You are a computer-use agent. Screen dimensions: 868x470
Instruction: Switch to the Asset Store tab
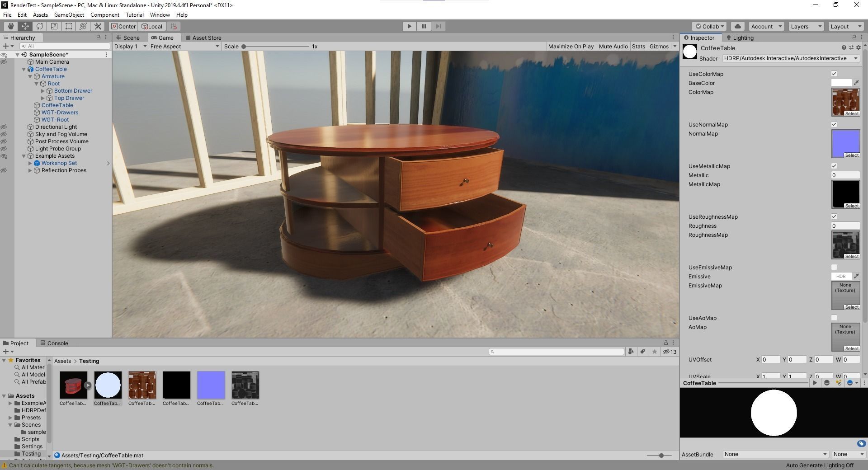tap(203, 38)
